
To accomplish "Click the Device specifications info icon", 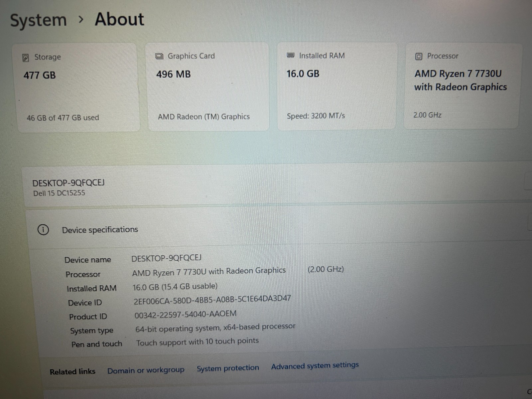I will pos(43,230).
